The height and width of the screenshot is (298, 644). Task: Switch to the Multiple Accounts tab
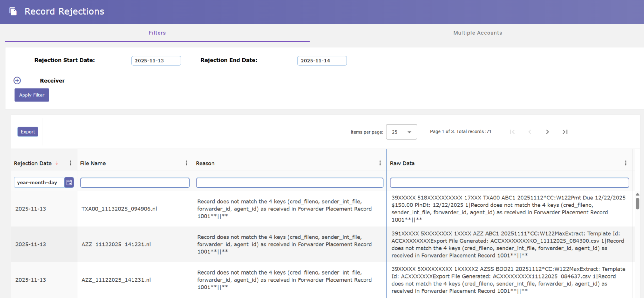(477, 33)
